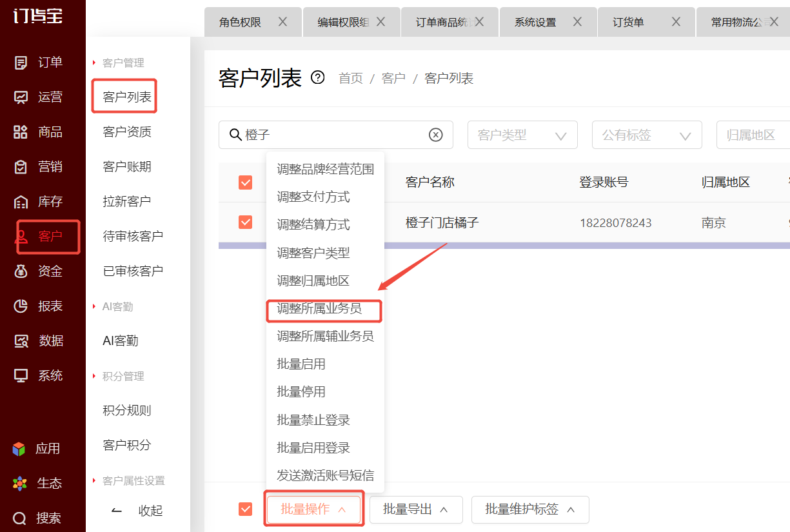Close the 订单商品统计 tab
The width and height of the screenshot is (790, 532).
(479, 22)
